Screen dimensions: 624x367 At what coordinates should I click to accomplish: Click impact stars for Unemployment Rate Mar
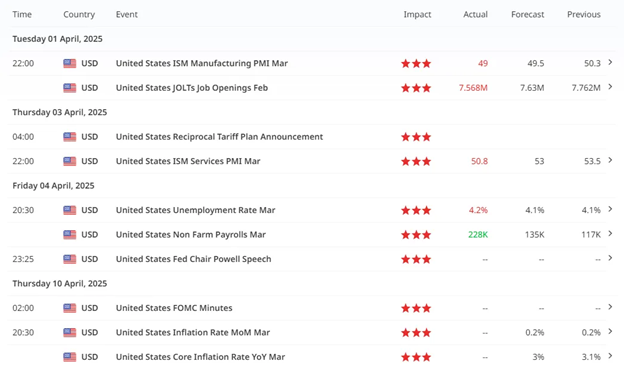click(x=416, y=210)
